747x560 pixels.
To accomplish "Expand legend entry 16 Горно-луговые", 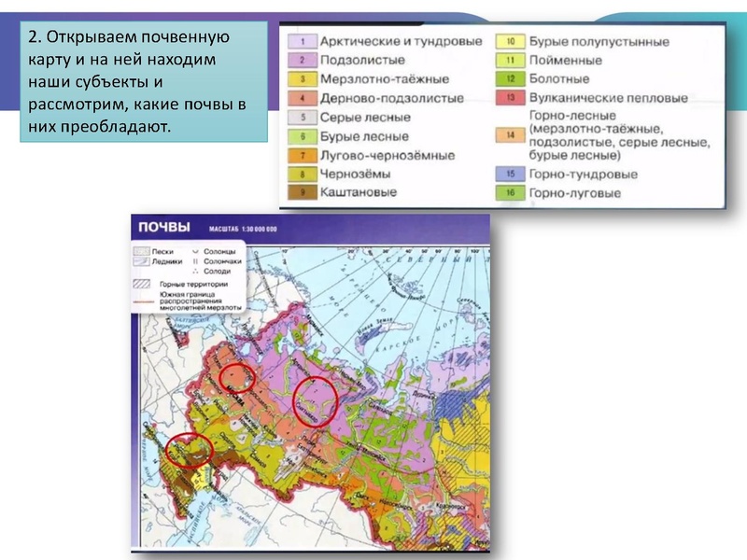I will pyautogui.click(x=509, y=191).
